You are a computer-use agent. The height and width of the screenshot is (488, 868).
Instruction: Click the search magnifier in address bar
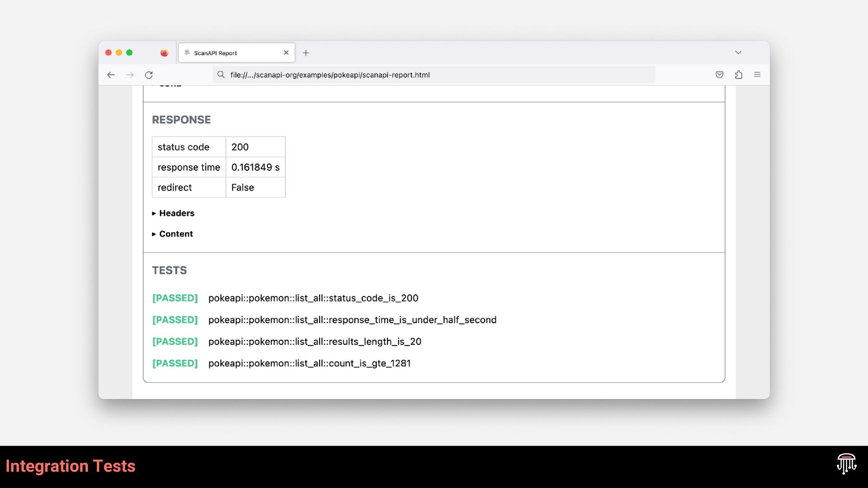(221, 75)
